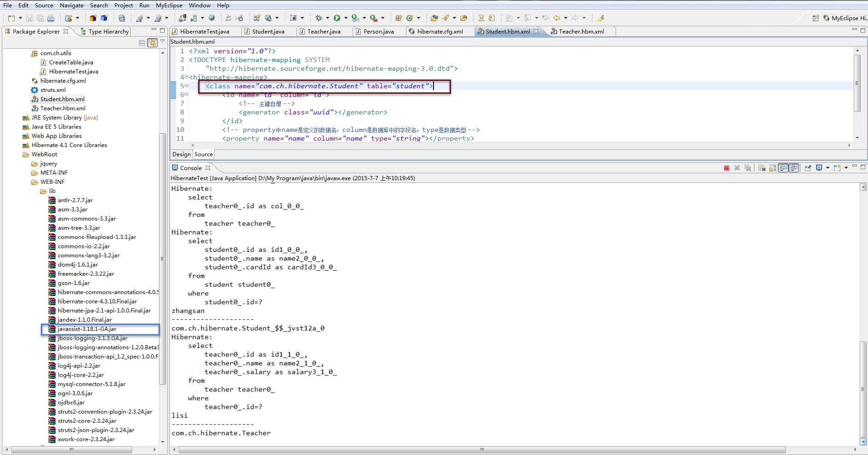Click the Open Console icon
Viewport: 868px width, 455px height.
[837, 168]
